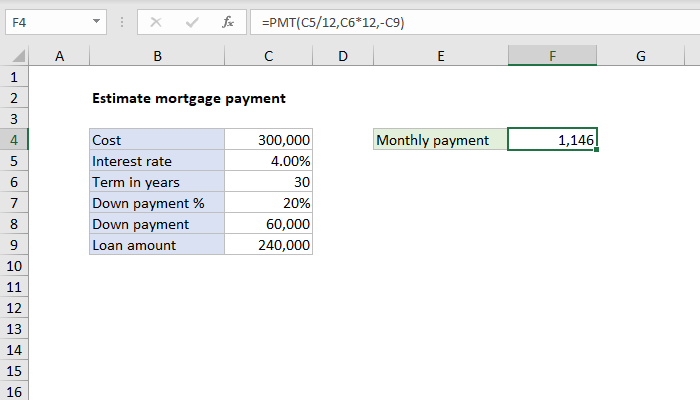The width and height of the screenshot is (700, 400).
Task: Select row 13 header
Action: (x=14, y=329)
